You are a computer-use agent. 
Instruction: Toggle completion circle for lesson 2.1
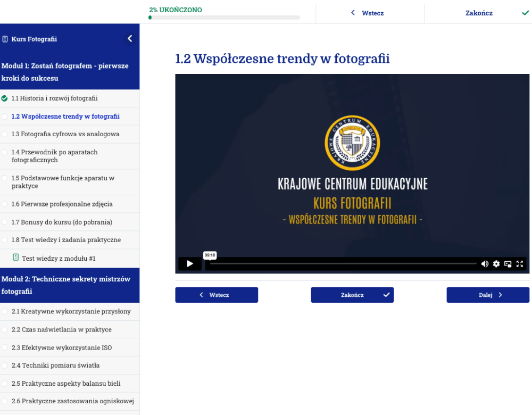(x=4, y=311)
